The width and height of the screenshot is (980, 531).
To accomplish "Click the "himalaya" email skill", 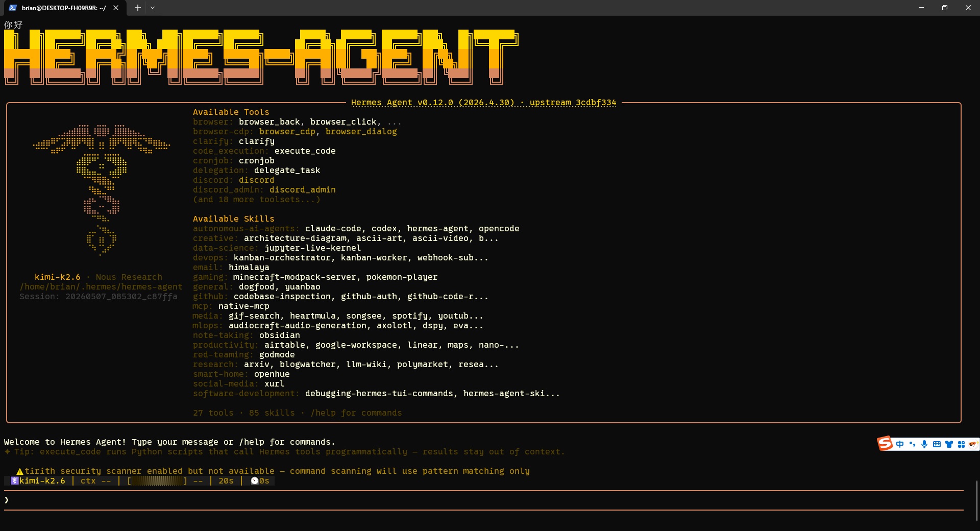I will point(249,267).
